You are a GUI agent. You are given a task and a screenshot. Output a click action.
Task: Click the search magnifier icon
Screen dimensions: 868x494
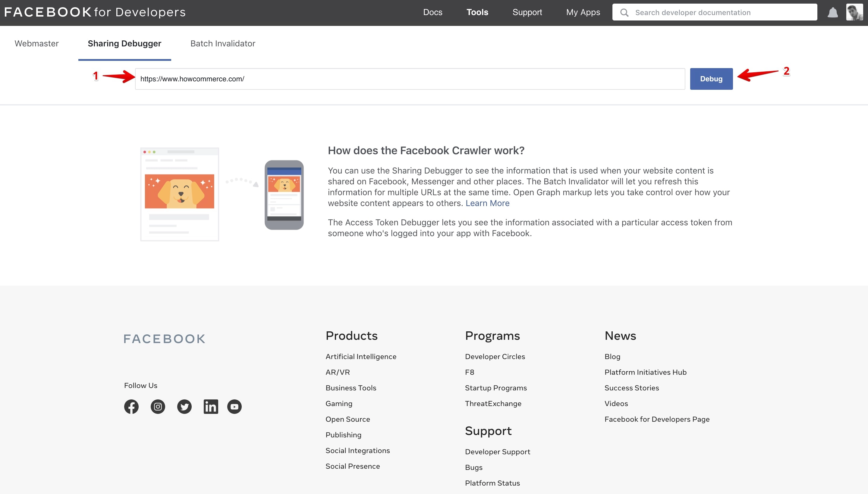click(624, 13)
